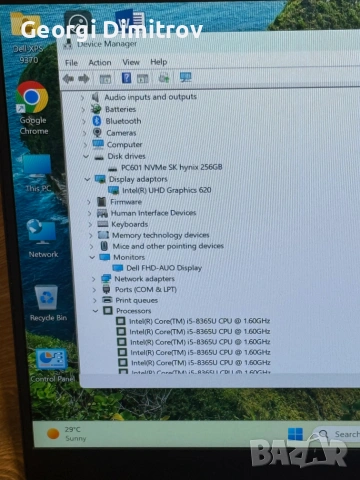This screenshot has width=360, height=480.
Task: Expand the Mice and other pointing devices node
Action: click(91, 247)
